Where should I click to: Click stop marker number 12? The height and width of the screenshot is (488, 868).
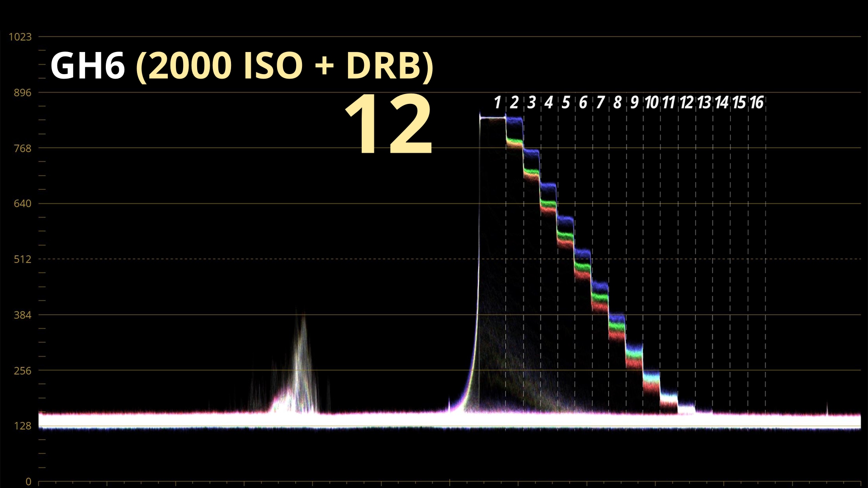pos(686,103)
